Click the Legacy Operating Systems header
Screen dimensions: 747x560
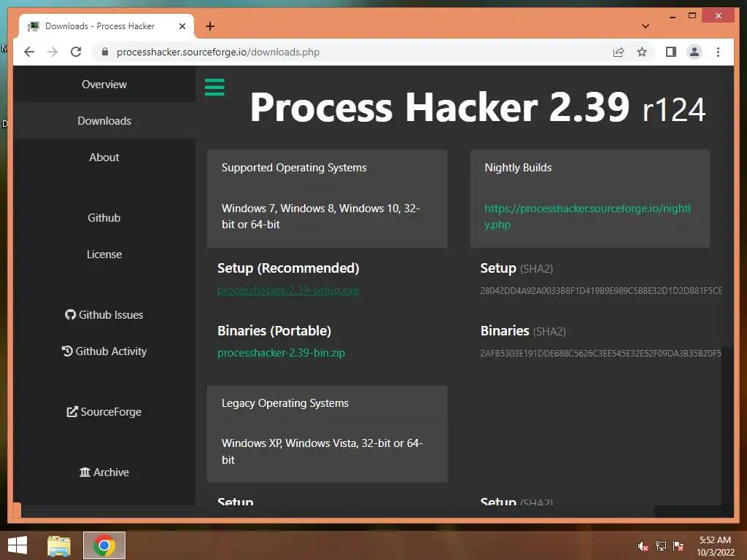click(285, 402)
